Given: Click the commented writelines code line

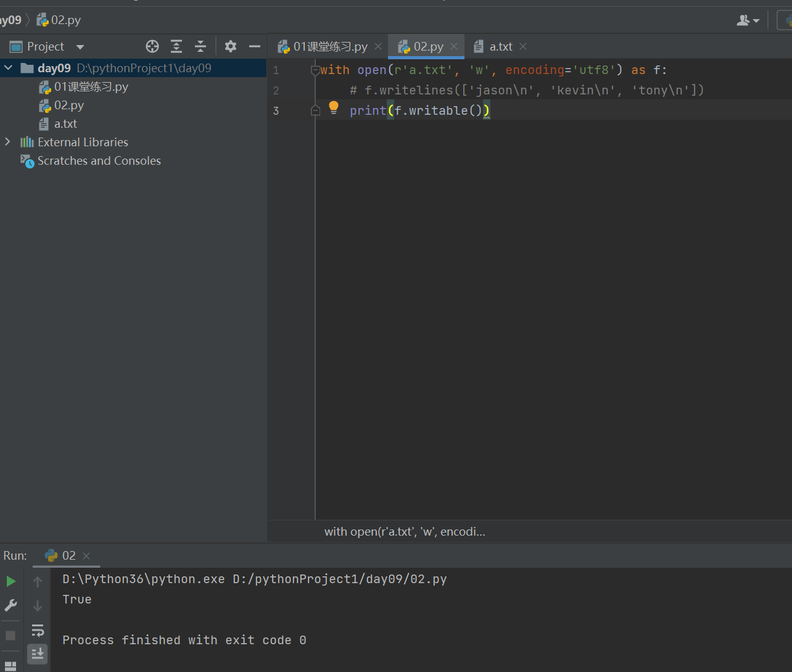Looking at the screenshot, I should [527, 90].
